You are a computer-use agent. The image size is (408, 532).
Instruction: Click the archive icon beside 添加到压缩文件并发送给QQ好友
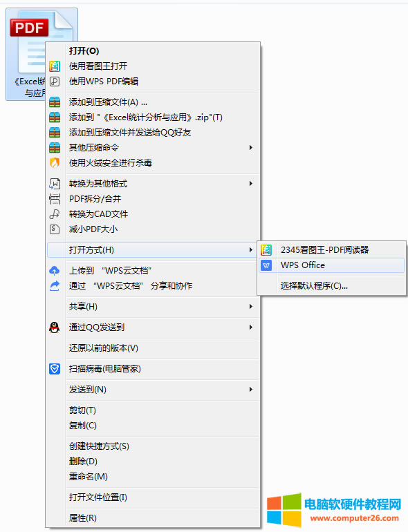point(55,133)
